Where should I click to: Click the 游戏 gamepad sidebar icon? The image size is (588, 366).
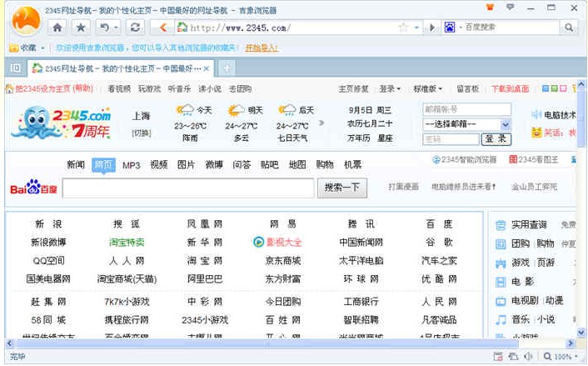point(501,263)
